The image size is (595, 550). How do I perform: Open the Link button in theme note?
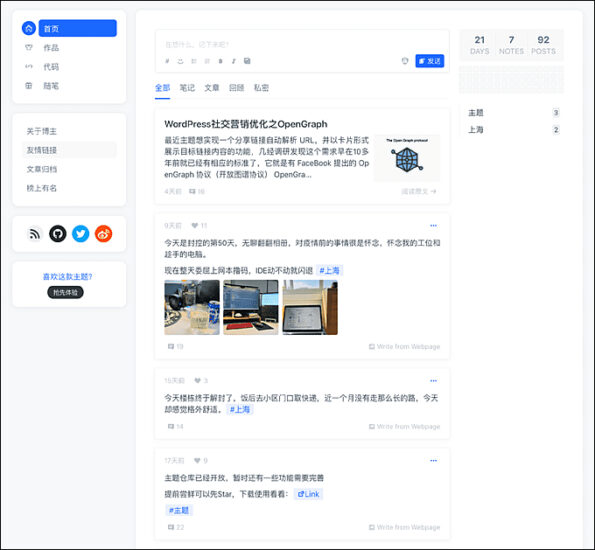pos(308,494)
